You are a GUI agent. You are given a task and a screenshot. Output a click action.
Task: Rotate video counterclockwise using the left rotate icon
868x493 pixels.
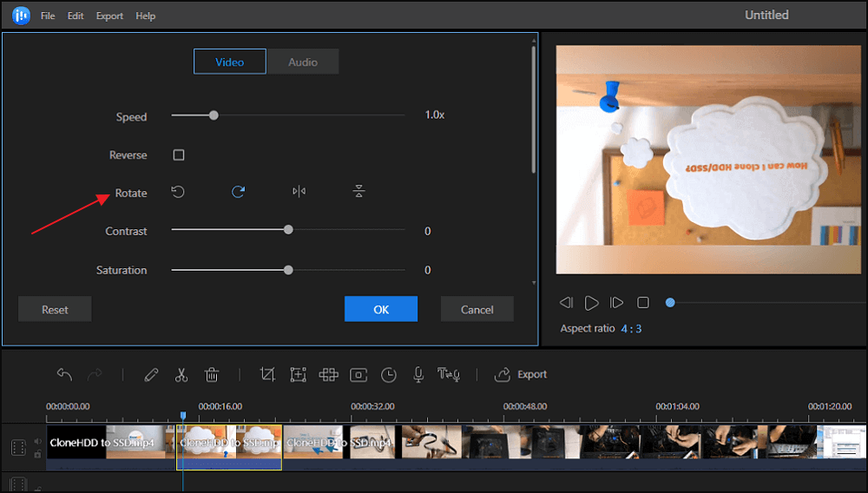pos(178,192)
